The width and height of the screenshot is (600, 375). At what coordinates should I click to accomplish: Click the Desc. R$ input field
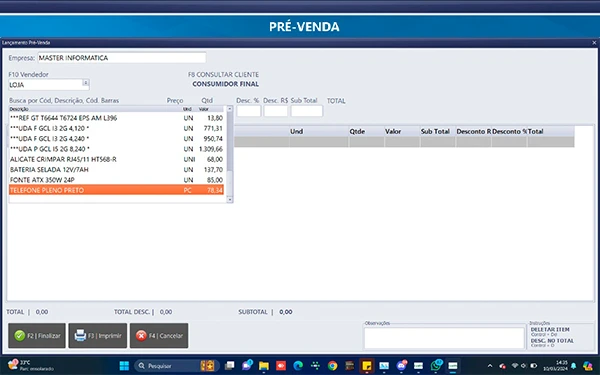pos(276,111)
